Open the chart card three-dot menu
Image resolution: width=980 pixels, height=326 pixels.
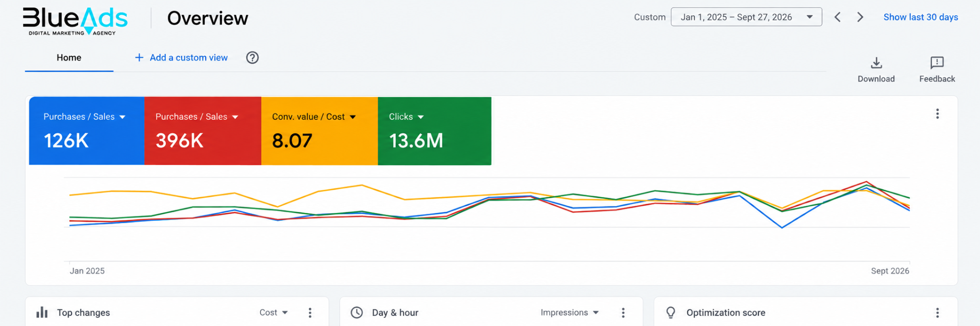pyautogui.click(x=937, y=114)
